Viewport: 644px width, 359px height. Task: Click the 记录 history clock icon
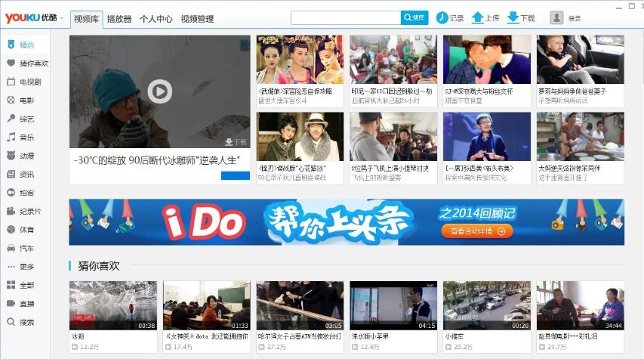click(442, 17)
